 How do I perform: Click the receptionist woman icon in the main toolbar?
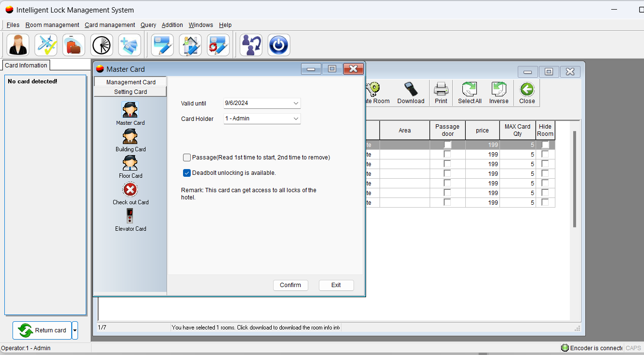pyautogui.click(x=18, y=45)
